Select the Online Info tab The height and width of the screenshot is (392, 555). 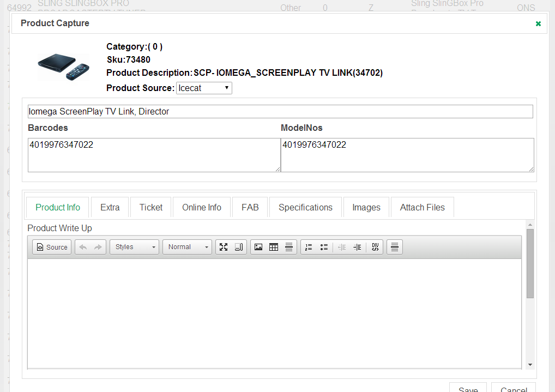pyautogui.click(x=202, y=208)
